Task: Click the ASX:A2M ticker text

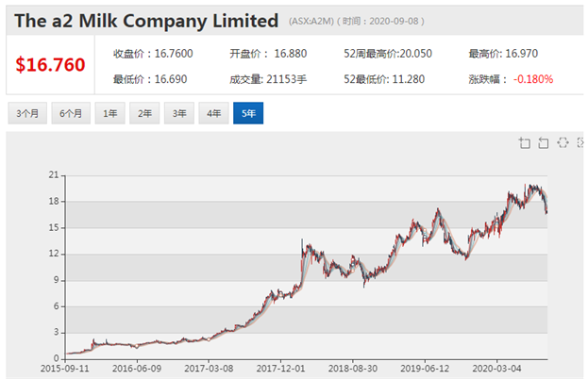Action: [x=311, y=22]
